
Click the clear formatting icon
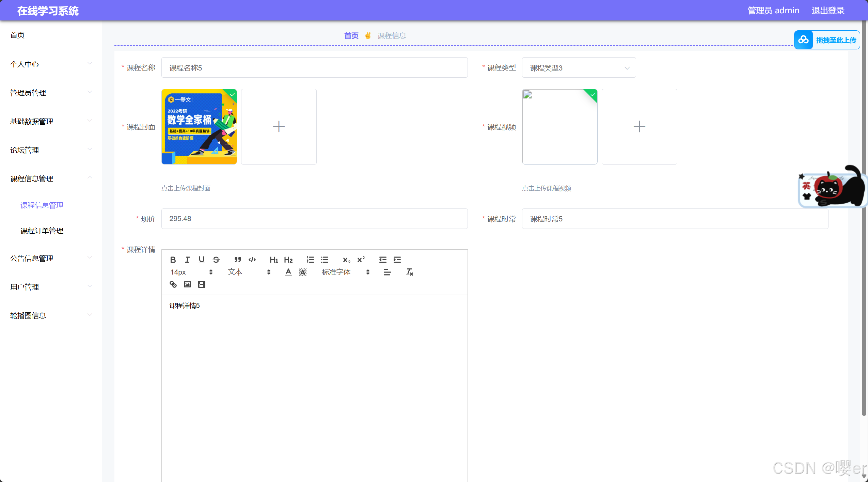(409, 272)
